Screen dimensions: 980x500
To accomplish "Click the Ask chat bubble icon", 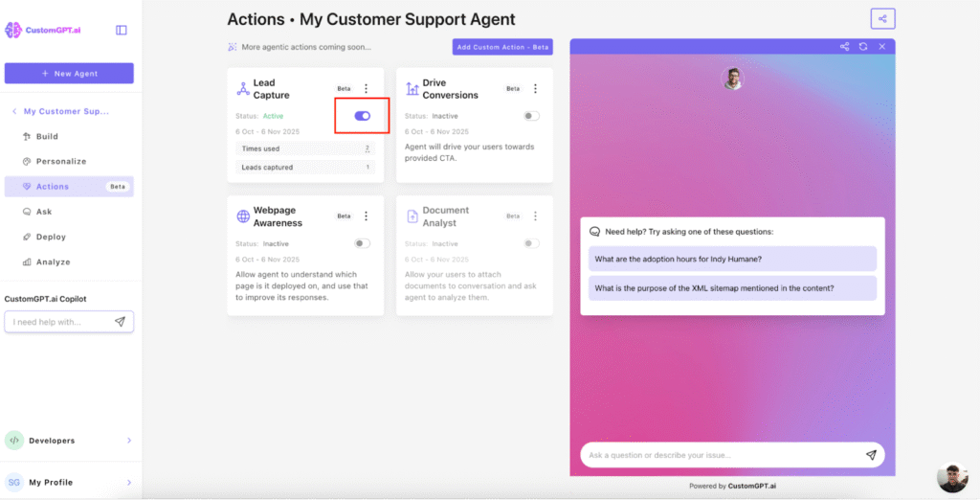I will click(27, 212).
